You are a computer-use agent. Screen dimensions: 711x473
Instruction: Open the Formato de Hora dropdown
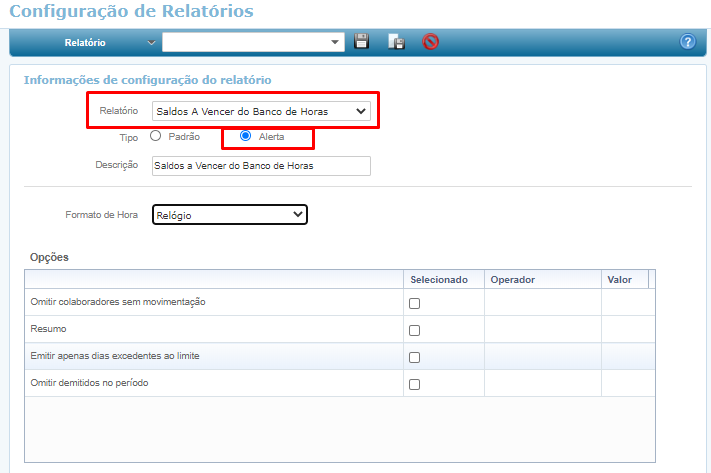point(229,214)
